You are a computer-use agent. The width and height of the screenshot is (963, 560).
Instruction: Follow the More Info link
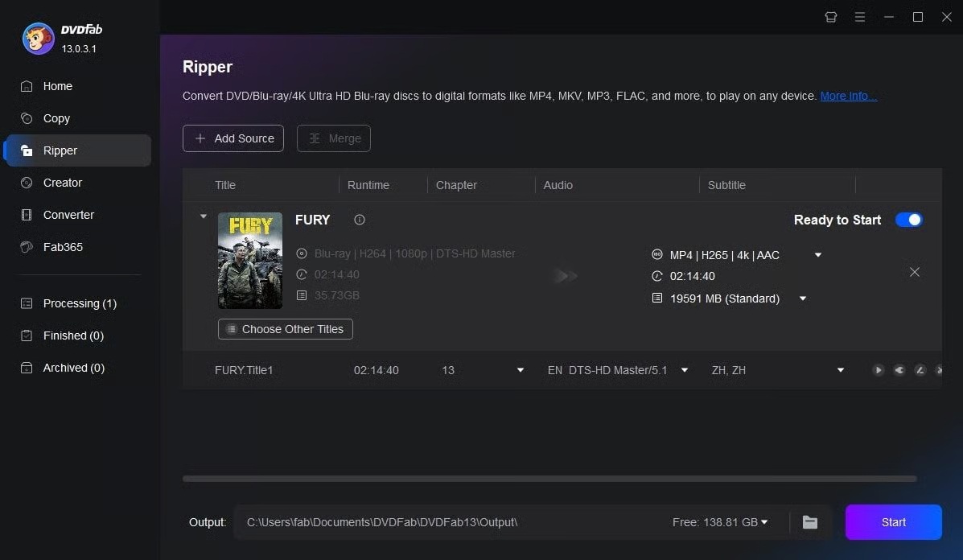point(848,96)
